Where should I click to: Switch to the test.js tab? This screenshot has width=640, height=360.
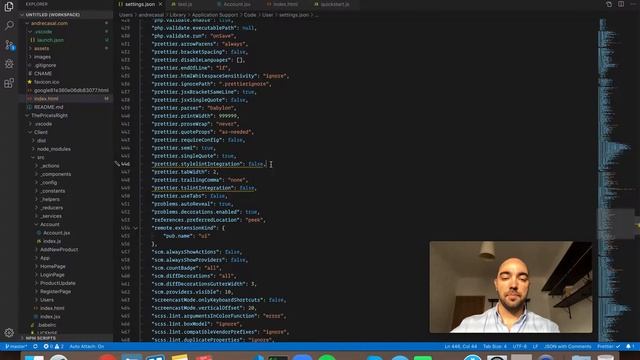click(x=184, y=4)
